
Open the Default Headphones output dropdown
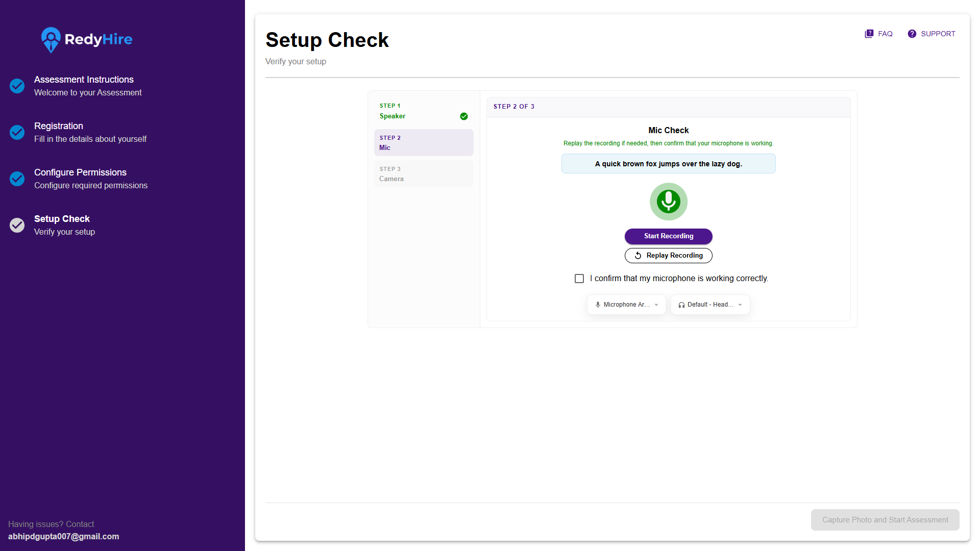click(x=710, y=305)
